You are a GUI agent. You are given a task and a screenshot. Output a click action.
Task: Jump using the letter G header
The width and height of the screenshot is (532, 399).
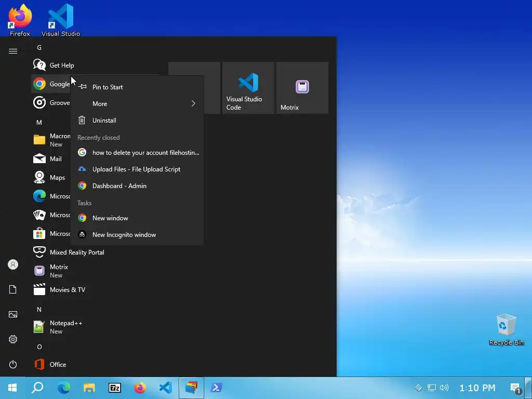39,47
